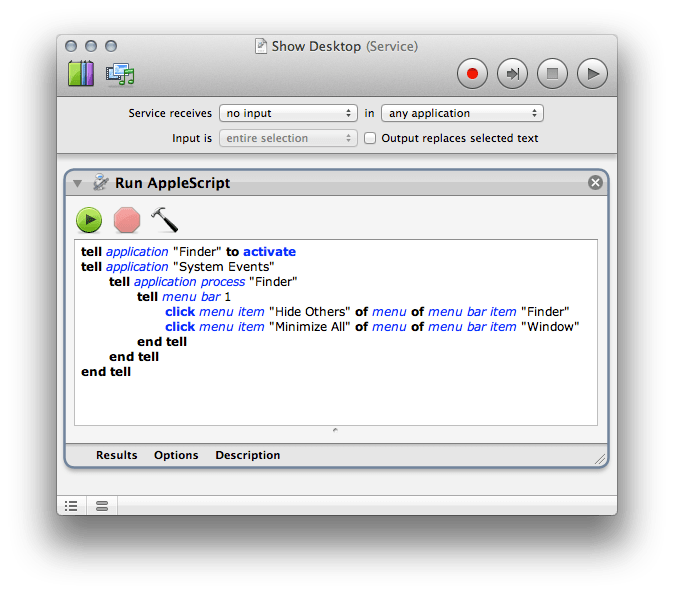Run the workflow with the toolbar play button
674x594 pixels.
[592, 74]
